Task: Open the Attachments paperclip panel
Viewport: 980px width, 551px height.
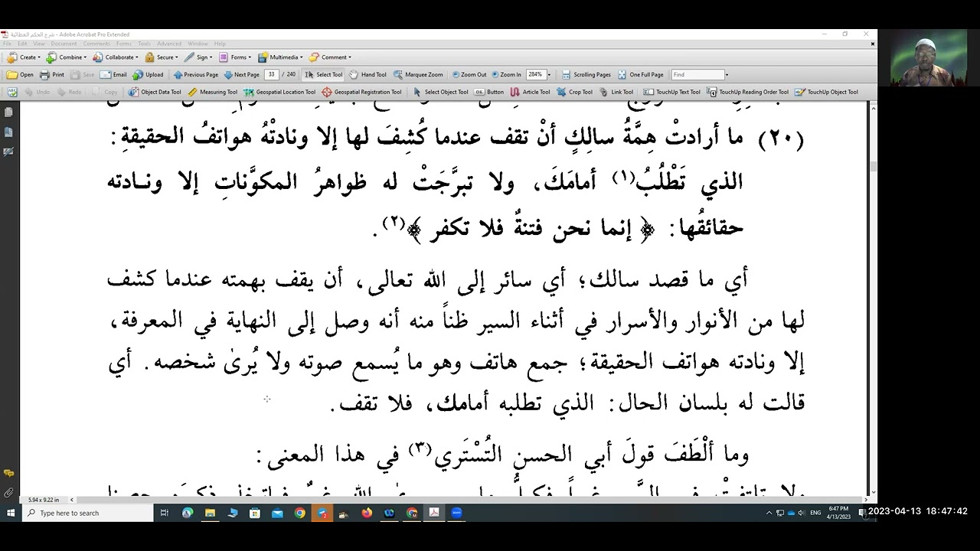Action: tap(8, 493)
